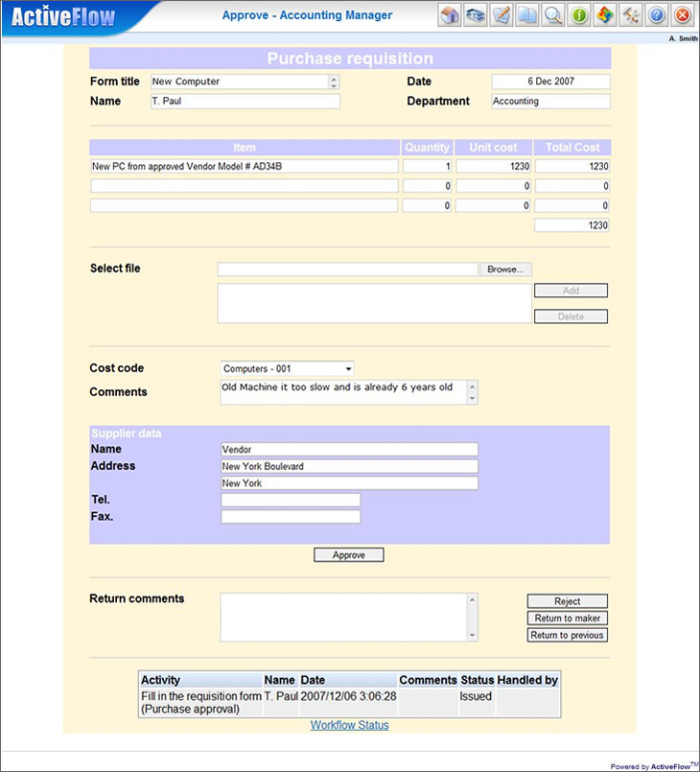The height and width of the screenshot is (772, 700).
Task: Click the Department field Accounting
Action: [550, 102]
